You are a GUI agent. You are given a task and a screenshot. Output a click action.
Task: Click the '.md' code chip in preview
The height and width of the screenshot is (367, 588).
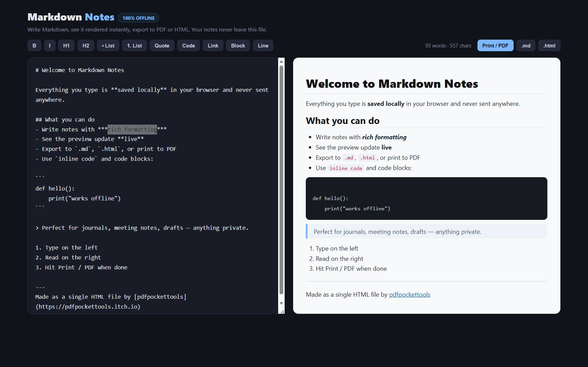click(348, 158)
